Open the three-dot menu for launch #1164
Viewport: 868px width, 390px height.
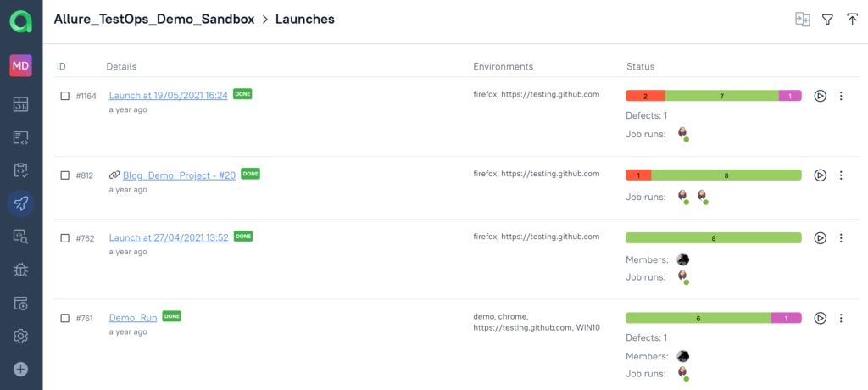(x=841, y=96)
